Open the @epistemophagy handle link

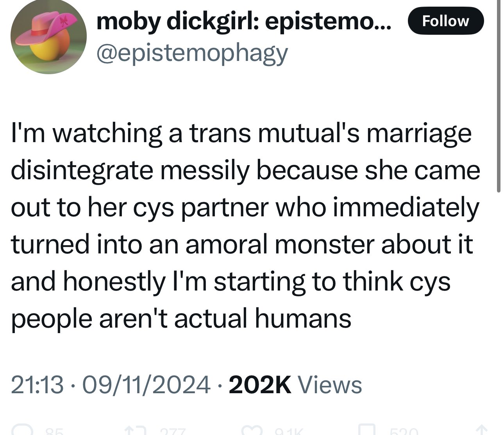tap(192, 53)
